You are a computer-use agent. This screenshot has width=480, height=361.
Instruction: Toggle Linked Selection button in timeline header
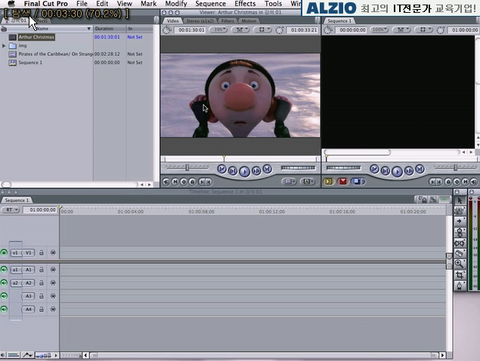433,199
